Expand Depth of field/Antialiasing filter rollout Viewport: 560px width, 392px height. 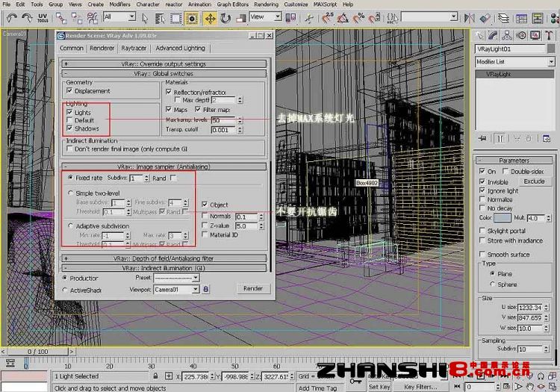point(164,258)
